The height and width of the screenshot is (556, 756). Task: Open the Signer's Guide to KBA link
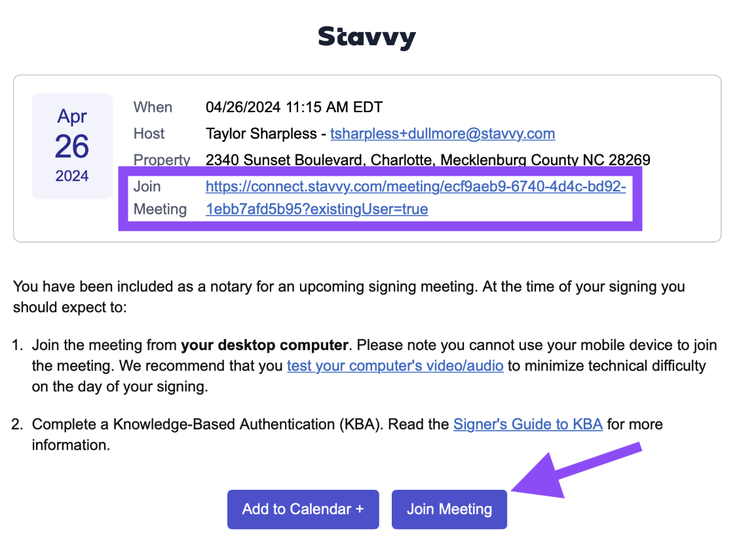coord(528,424)
